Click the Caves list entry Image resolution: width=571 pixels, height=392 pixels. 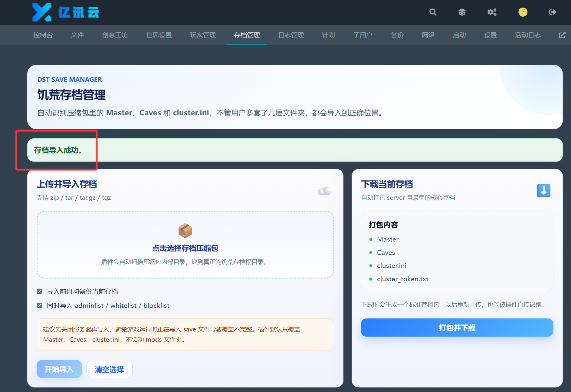[386, 252]
